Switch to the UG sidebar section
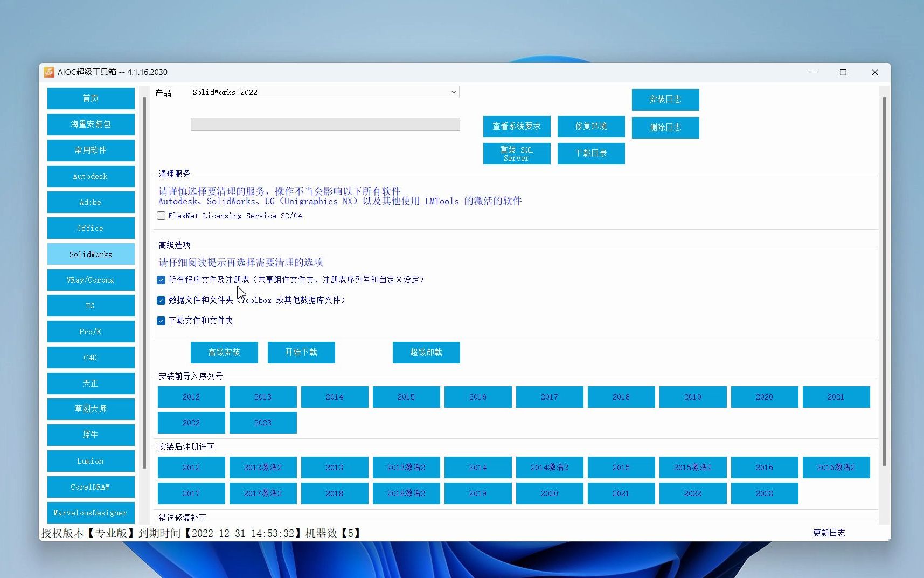 [91, 306]
